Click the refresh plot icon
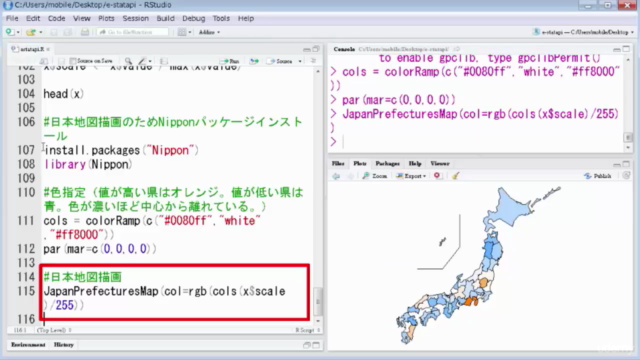 pyautogui.click(x=626, y=176)
